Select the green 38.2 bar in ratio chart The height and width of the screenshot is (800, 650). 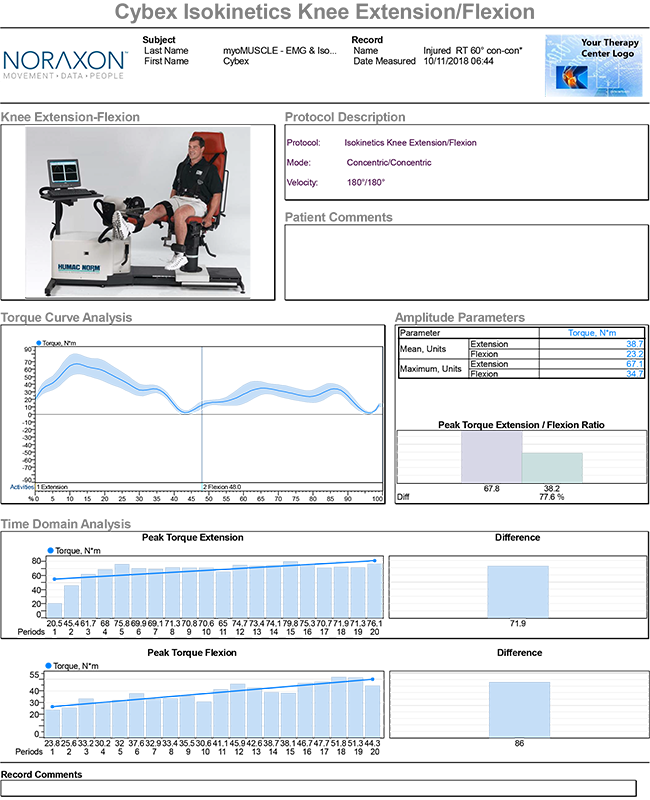(x=552, y=467)
